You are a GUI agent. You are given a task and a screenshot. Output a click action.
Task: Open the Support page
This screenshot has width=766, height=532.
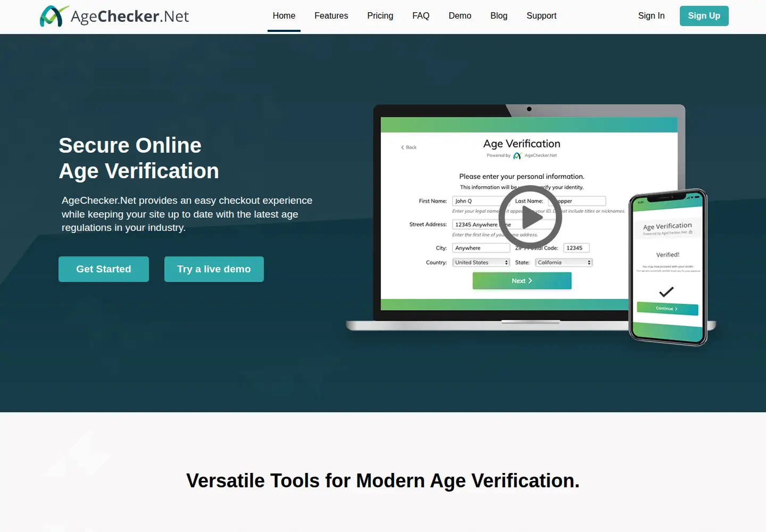click(x=542, y=16)
